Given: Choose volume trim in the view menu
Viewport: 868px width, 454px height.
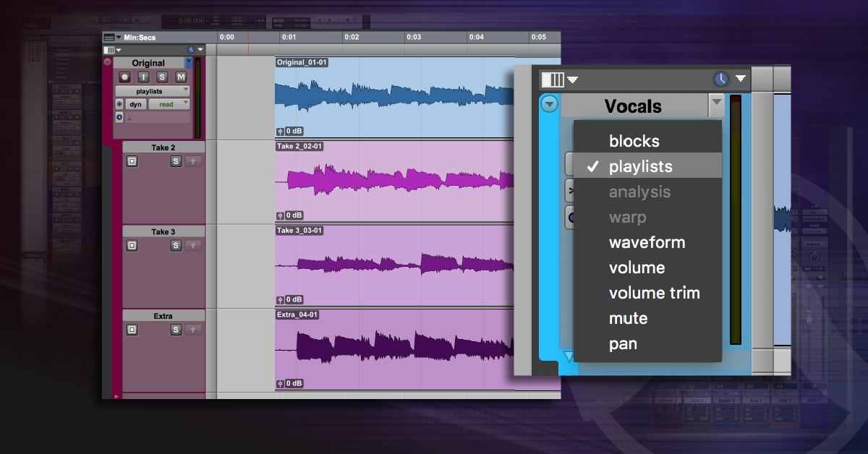Looking at the screenshot, I should point(654,293).
